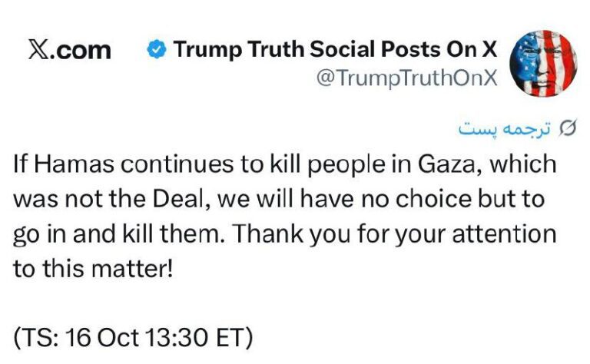
Task: Open the "Trump Truth Social Posts On X" profile name
Action: pos(335,51)
